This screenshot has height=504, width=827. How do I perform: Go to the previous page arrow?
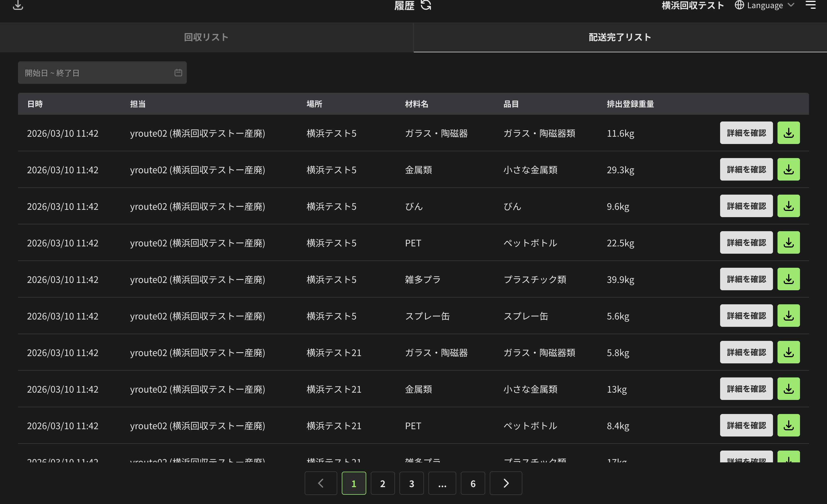tap(321, 483)
